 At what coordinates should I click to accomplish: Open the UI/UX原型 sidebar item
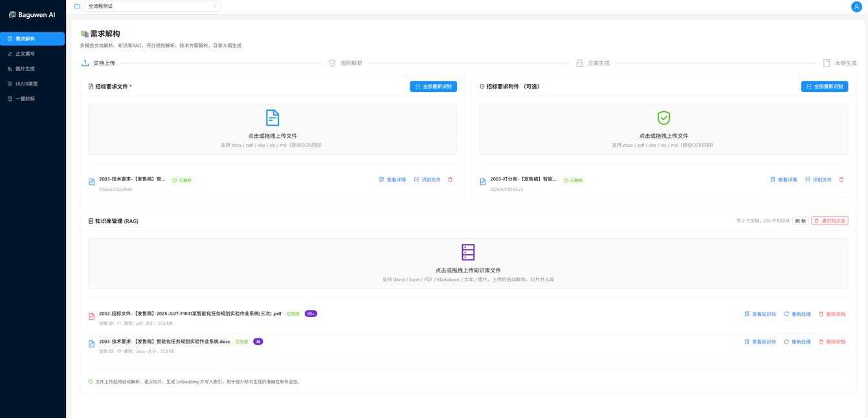[32, 83]
